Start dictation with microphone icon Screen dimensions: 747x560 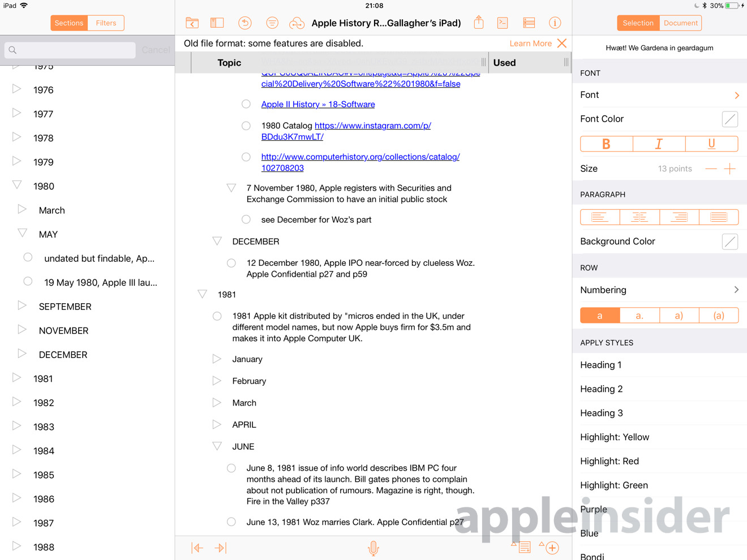(x=373, y=548)
